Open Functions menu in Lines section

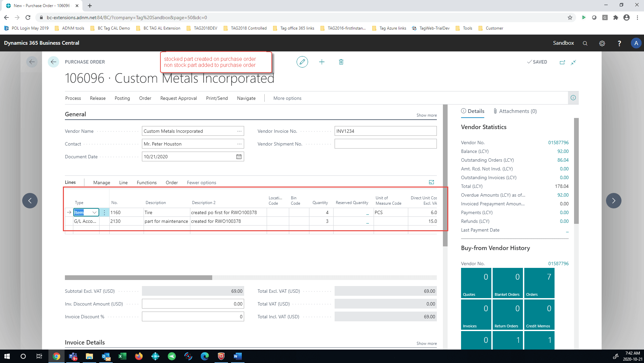point(147,183)
